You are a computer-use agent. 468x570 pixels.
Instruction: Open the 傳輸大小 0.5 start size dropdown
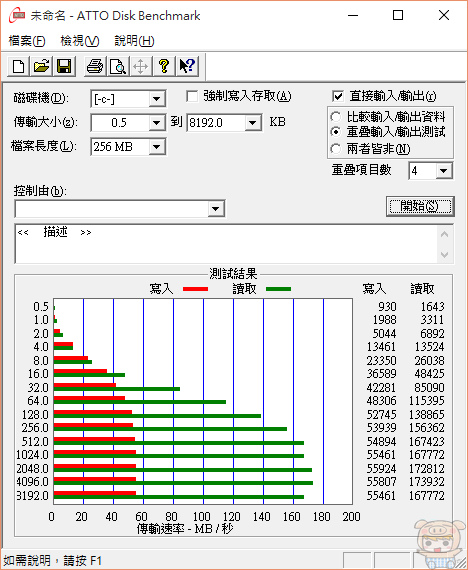click(x=157, y=123)
